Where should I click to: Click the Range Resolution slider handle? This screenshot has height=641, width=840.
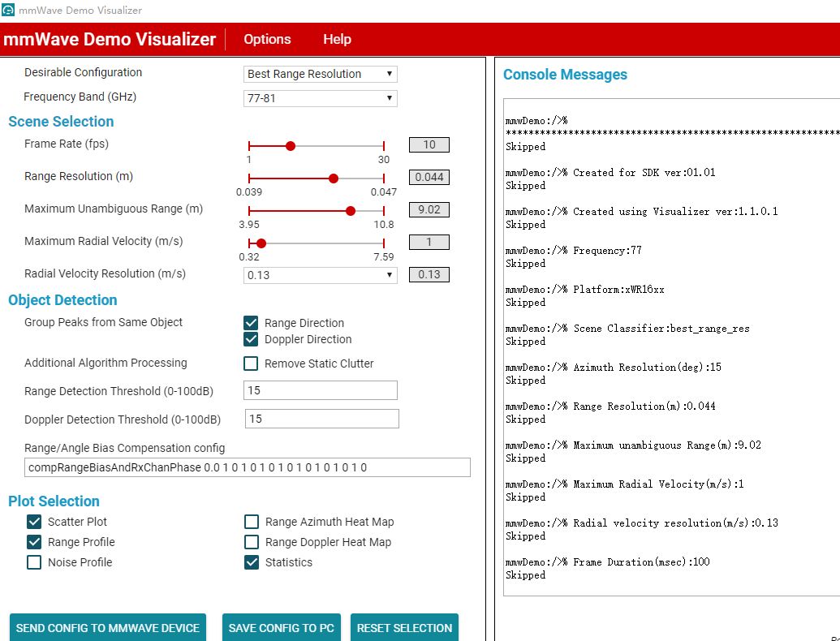point(334,179)
